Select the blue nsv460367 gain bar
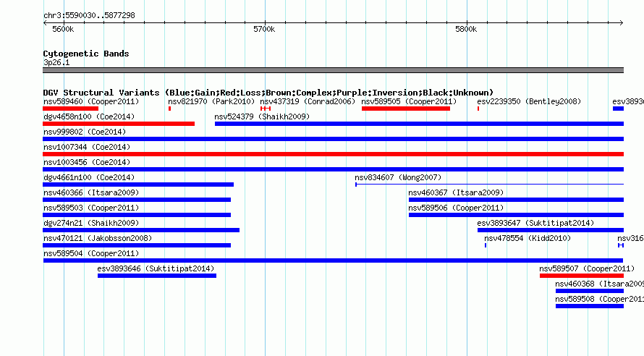This screenshot has width=644, height=356. coord(516,200)
